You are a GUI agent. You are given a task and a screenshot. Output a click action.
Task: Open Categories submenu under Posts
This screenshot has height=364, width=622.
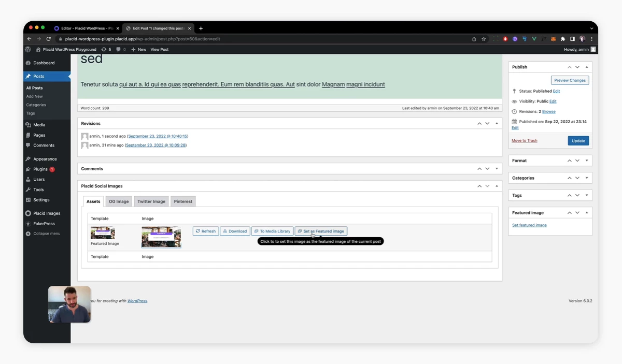tap(36, 105)
